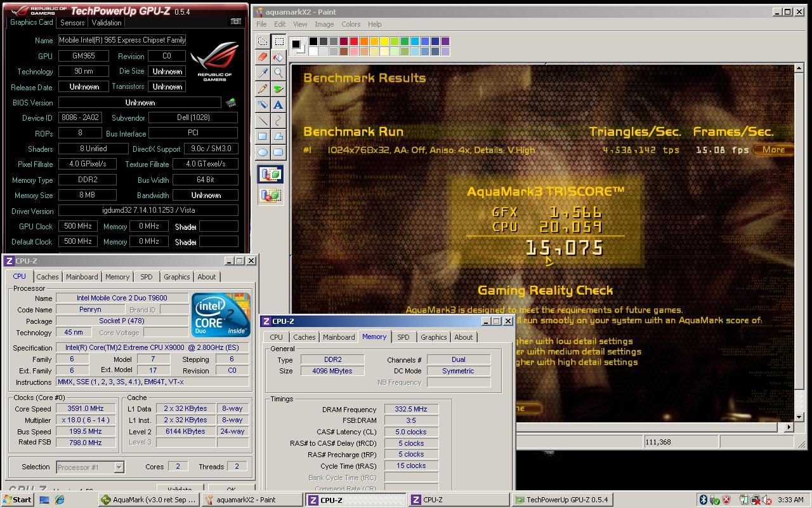Click Paint vertical scrollbar down arrow

click(799, 417)
